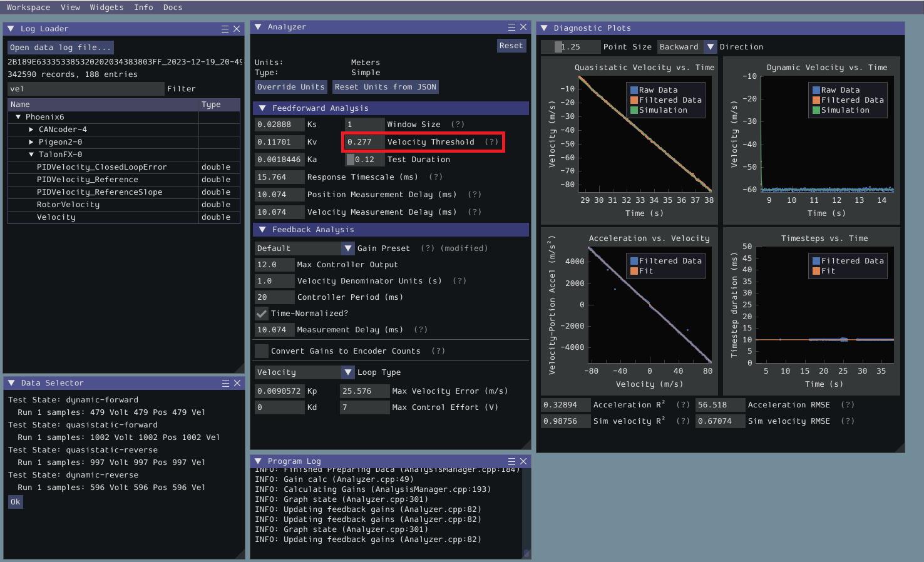This screenshot has width=924, height=562.
Task: Open the Log Loader panel hamburger menu
Action: click(223, 28)
